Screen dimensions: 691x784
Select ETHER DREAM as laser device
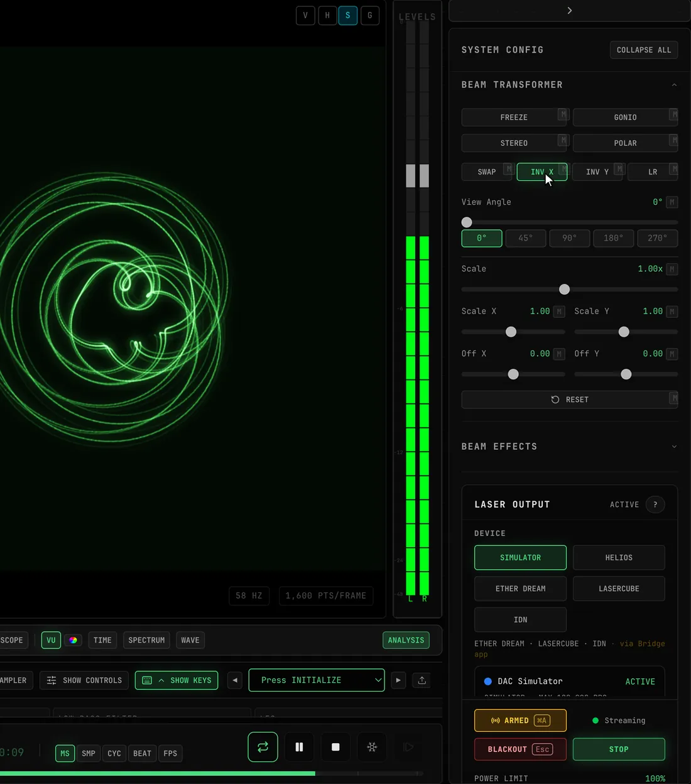[x=520, y=589]
